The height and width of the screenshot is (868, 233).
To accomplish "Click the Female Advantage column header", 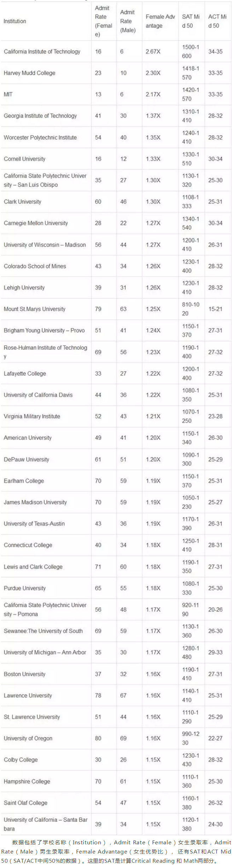I will click(160, 21).
